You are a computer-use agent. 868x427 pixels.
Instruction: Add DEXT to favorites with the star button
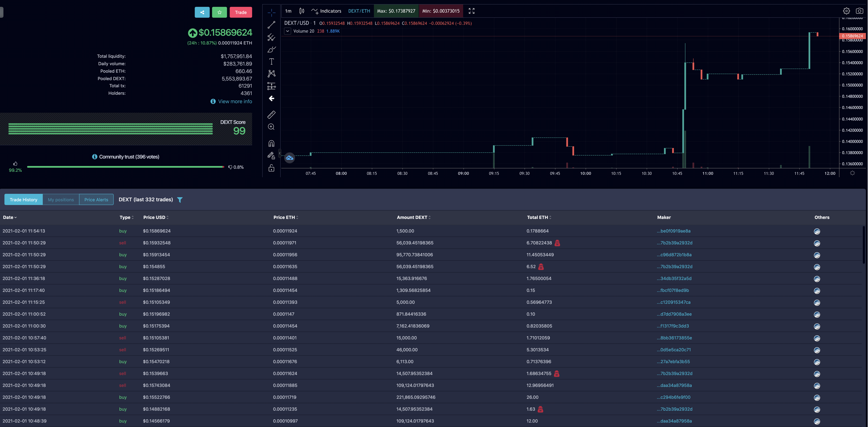(220, 12)
